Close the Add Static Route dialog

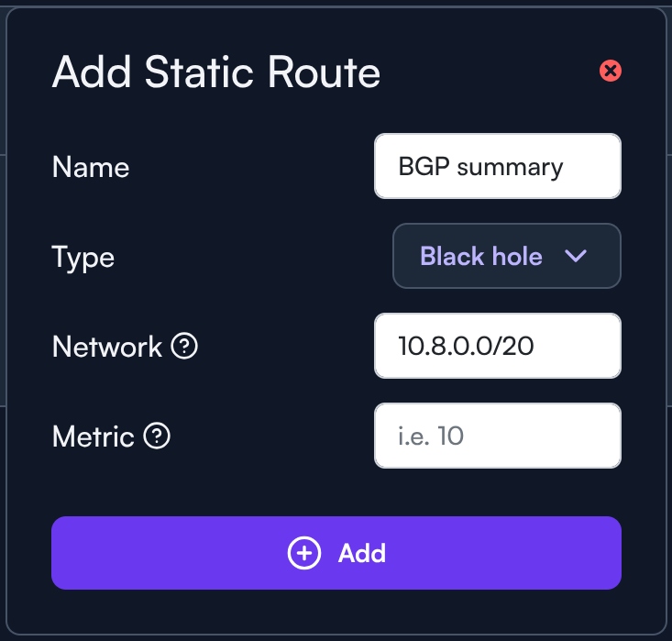pos(611,71)
